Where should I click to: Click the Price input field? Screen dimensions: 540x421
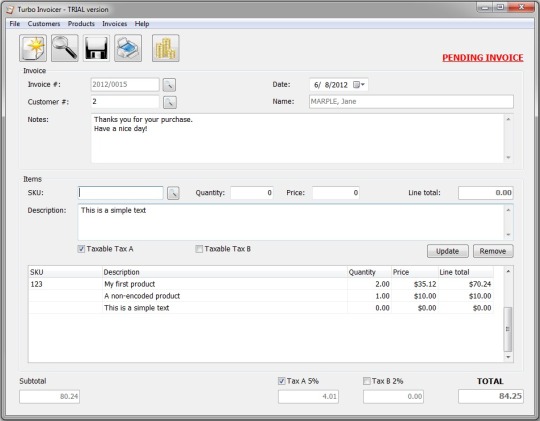click(x=336, y=193)
